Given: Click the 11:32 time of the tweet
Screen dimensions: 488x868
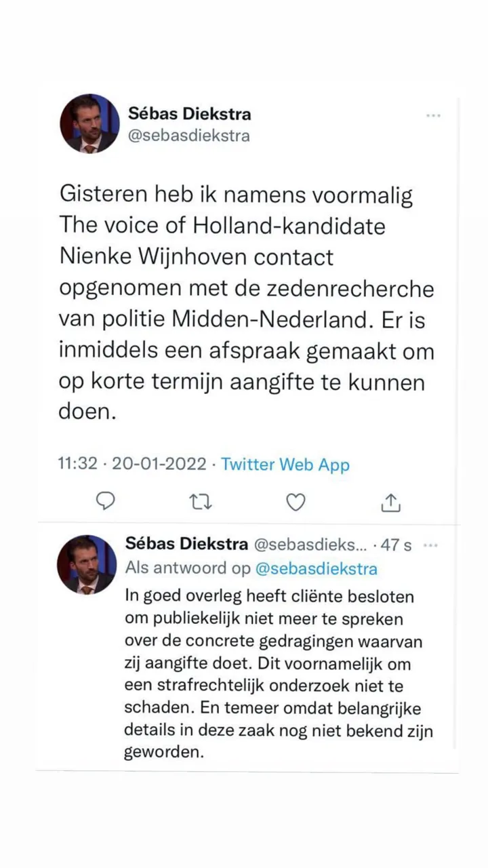Looking at the screenshot, I should [x=78, y=465].
